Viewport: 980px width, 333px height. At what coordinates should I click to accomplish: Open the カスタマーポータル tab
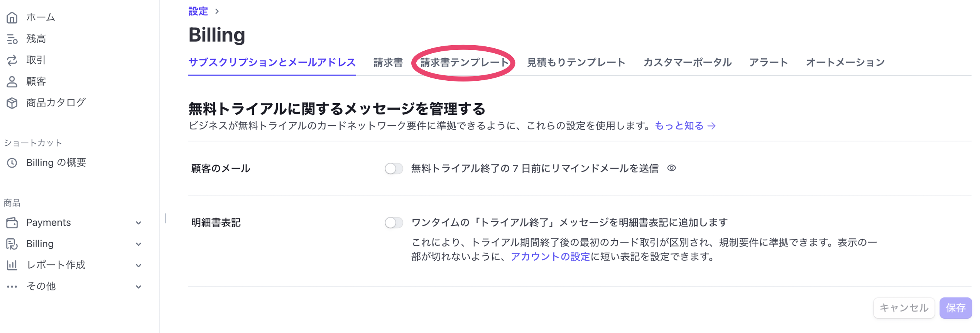(687, 63)
